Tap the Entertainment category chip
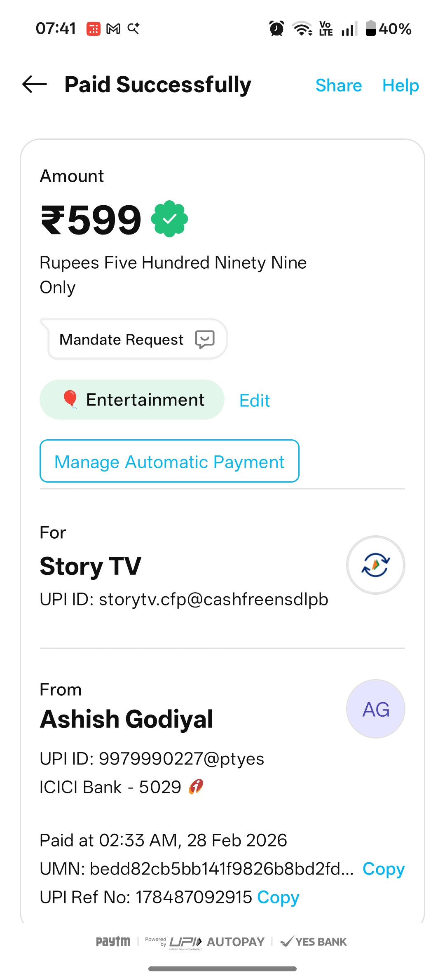 (x=132, y=400)
